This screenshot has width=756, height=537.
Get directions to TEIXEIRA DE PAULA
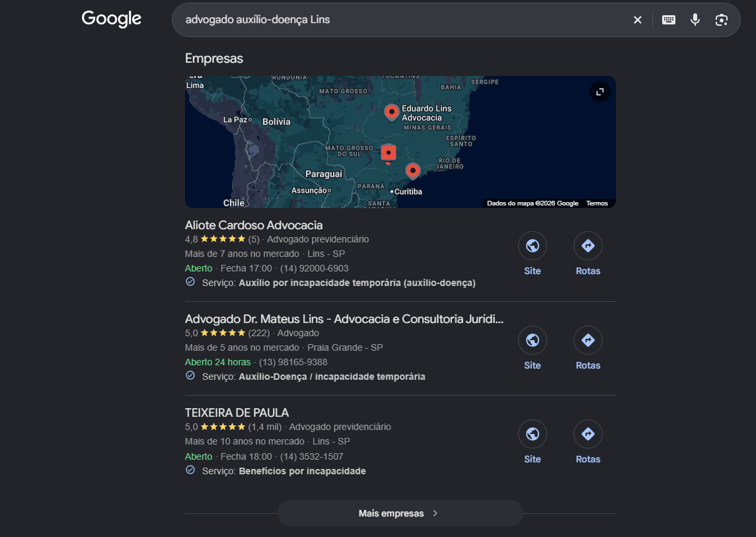(587, 434)
